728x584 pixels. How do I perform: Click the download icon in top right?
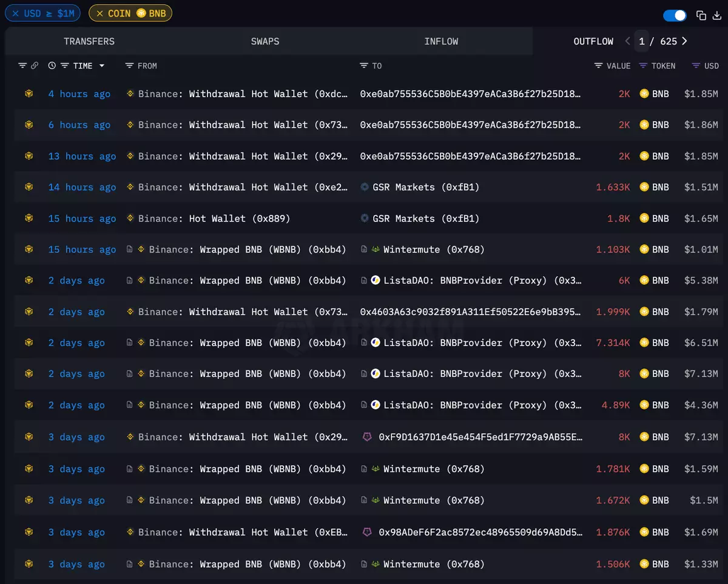pos(717,15)
